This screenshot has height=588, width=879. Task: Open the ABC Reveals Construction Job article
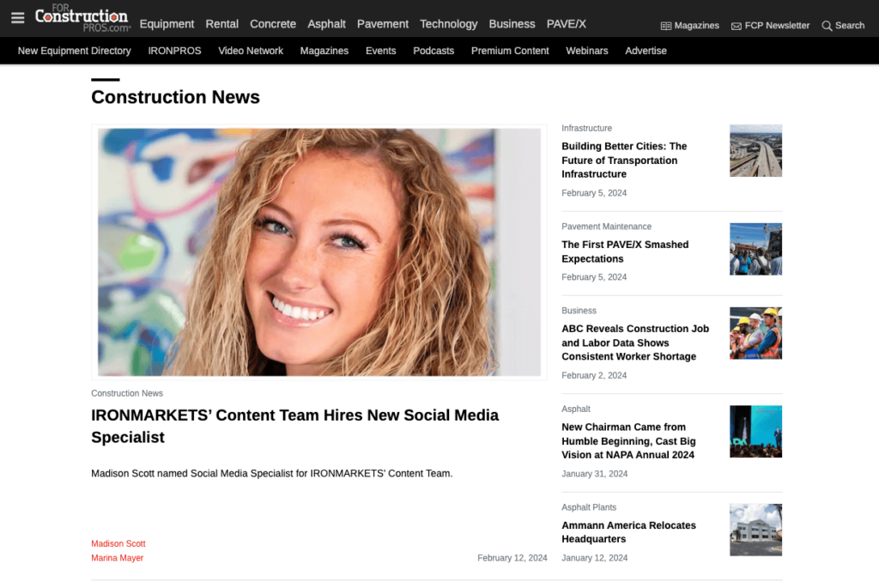coord(635,342)
